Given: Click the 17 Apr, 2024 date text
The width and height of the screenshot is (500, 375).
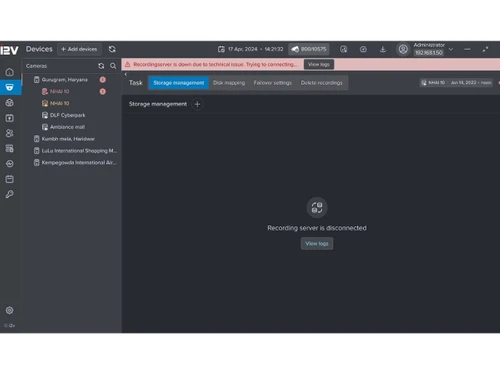Looking at the screenshot, I should click(243, 49).
